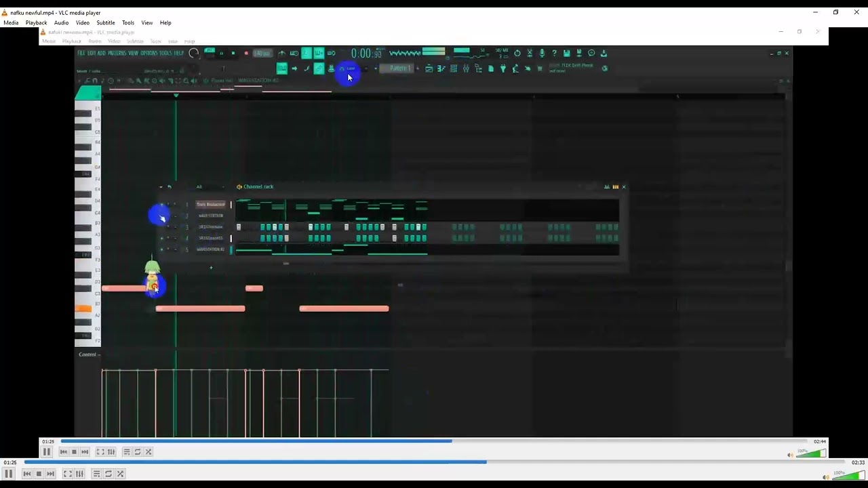Pause playback in the outer VLC player
The height and width of the screenshot is (488, 868).
point(9,474)
